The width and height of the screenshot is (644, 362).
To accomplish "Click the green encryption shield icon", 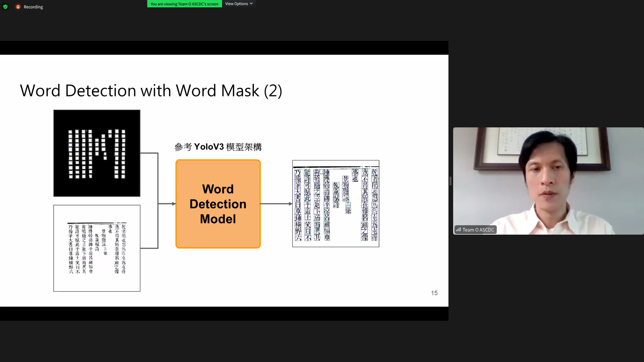I will coord(5,7).
